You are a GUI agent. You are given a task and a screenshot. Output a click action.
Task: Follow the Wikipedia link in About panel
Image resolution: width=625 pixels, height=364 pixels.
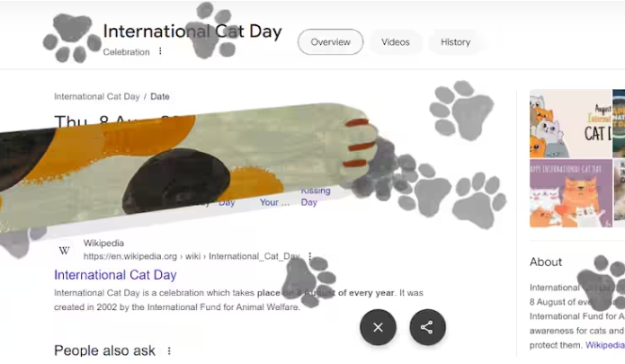pyautogui.click(x=604, y=345)
